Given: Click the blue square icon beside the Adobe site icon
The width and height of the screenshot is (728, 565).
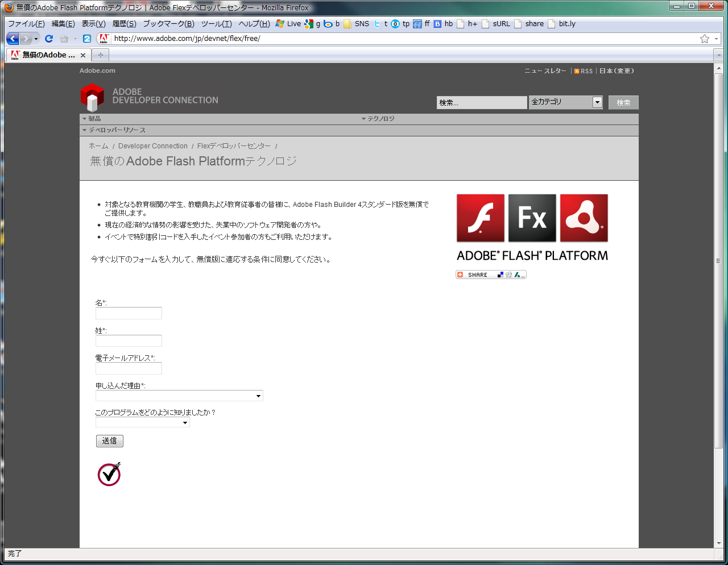Looking at the screenshot, I should (87, 39).
